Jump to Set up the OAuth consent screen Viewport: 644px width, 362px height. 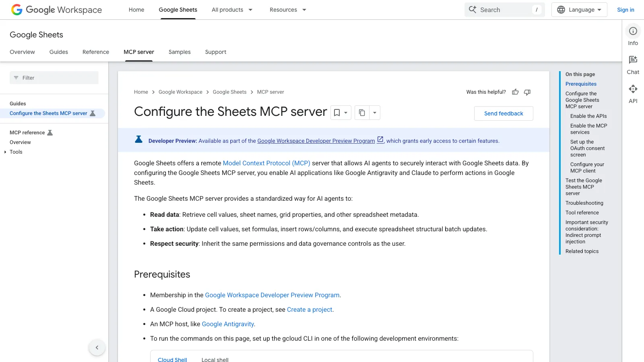[x=587, y=148]
